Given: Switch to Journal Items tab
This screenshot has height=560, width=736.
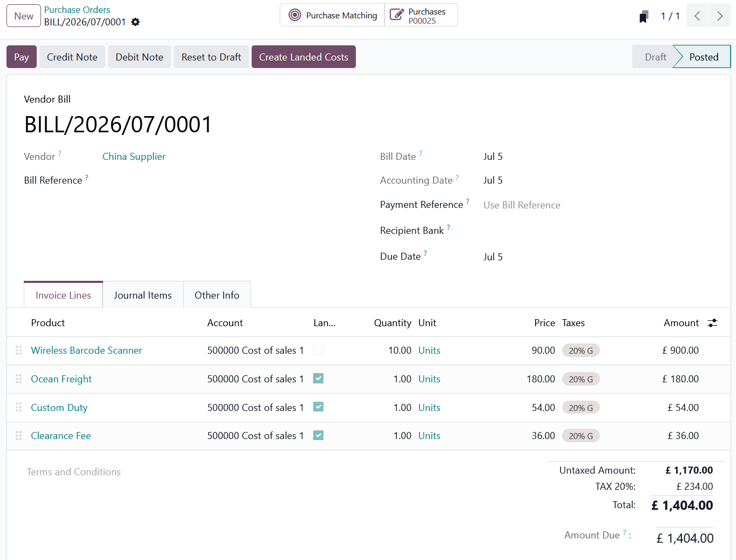Looking at the screenshot, I should (143, 295).
